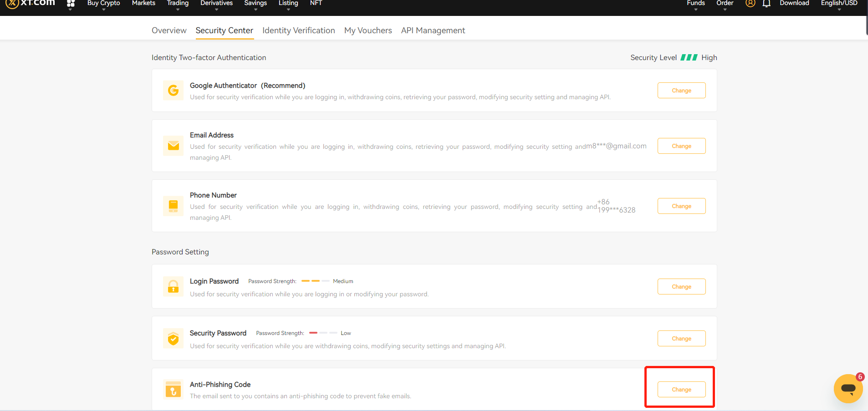Open the live chat support bubble
This screenshot has height=411, width=868.
[x=848, y=388]
